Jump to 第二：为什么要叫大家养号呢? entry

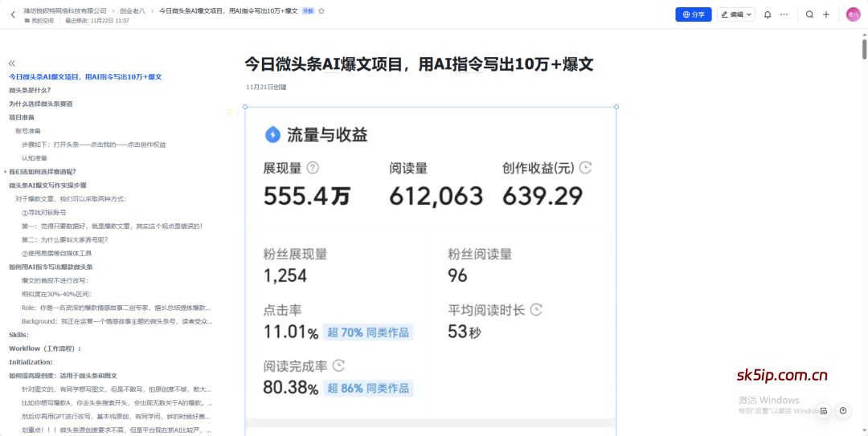click(x=65, y=239)
